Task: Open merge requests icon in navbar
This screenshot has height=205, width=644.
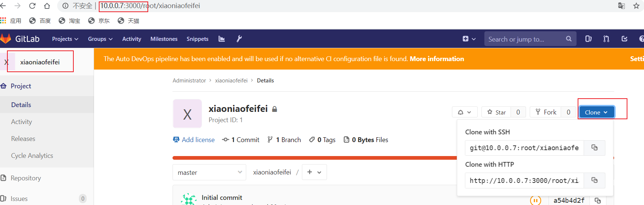Action: pyautogui.click(x=606, y=39)
